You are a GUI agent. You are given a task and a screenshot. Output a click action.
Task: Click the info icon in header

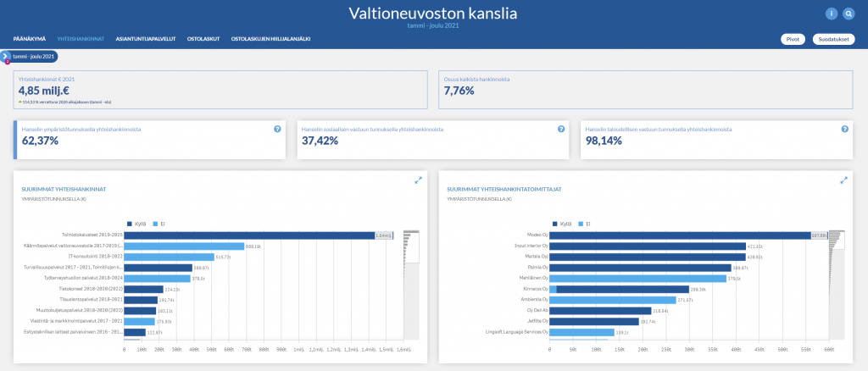click(x=832, y=14)
